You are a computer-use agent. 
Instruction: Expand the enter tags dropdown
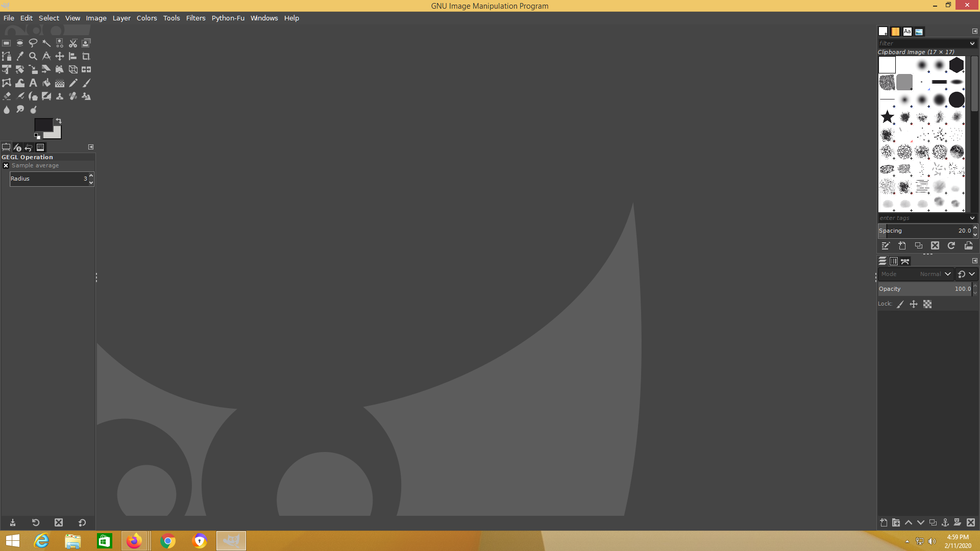click(x=972, y=218)
